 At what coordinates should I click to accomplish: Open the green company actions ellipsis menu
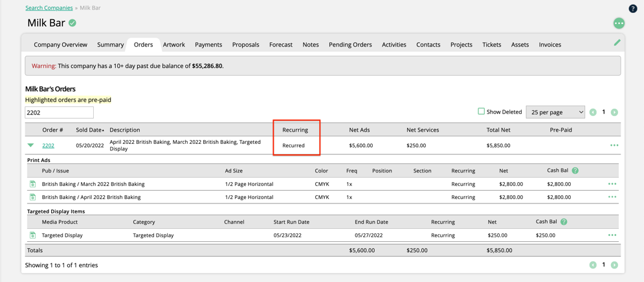(619, 23)
